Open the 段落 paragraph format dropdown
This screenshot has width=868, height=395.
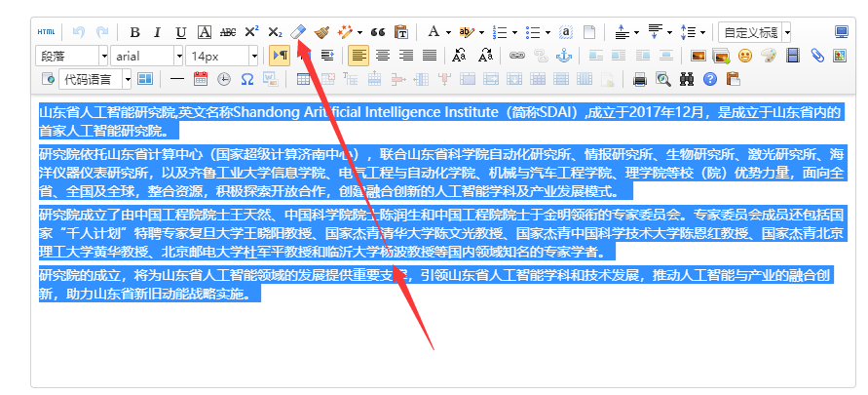point(72,56)
